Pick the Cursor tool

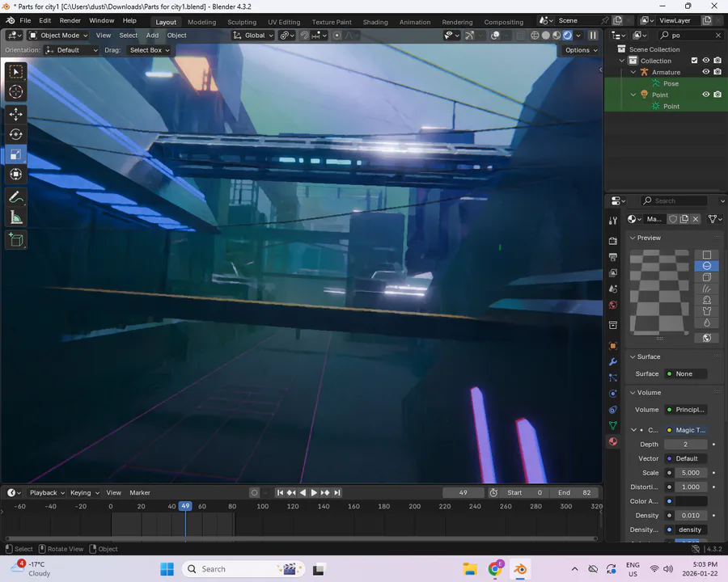pyautogui.click(x=15, y=91)
